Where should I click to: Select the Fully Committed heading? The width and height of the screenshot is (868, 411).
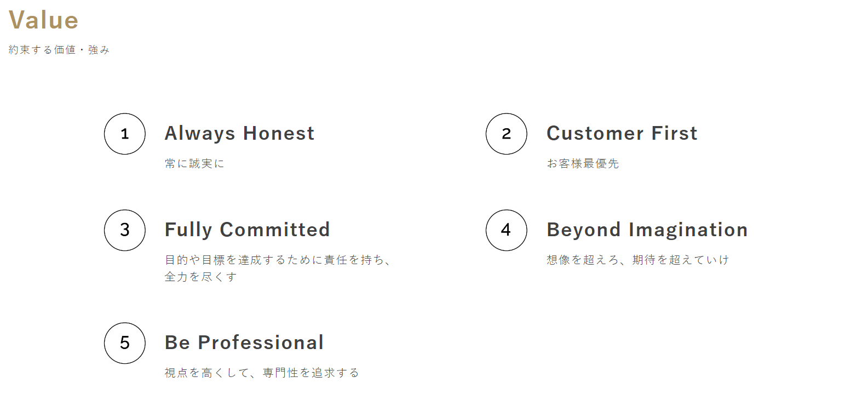point(248,230)
